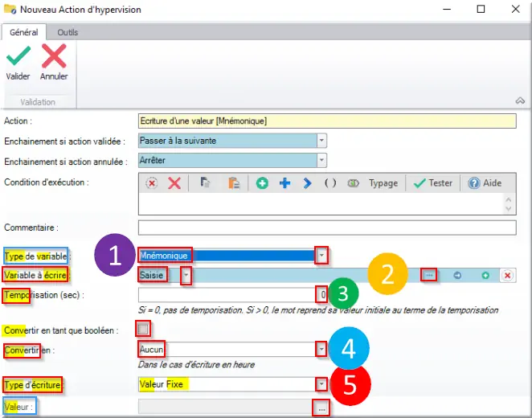
Task: Open the Type d'écriture dropdown
Action: pos(321,384)
